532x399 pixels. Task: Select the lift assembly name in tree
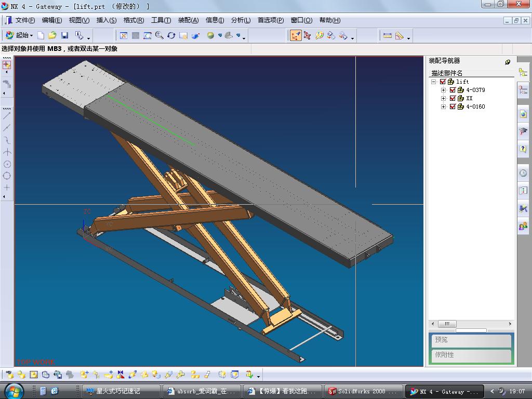tap(462, 82)
